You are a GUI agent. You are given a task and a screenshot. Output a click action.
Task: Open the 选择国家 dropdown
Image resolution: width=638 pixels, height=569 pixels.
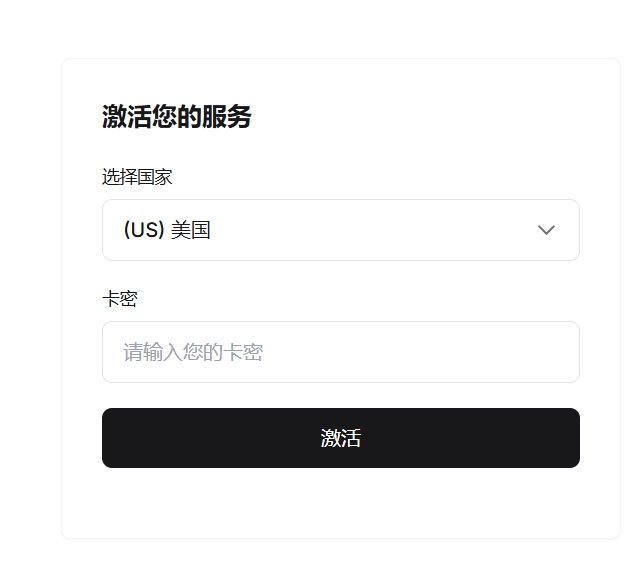pyautogui.click(x=340, y=230)
